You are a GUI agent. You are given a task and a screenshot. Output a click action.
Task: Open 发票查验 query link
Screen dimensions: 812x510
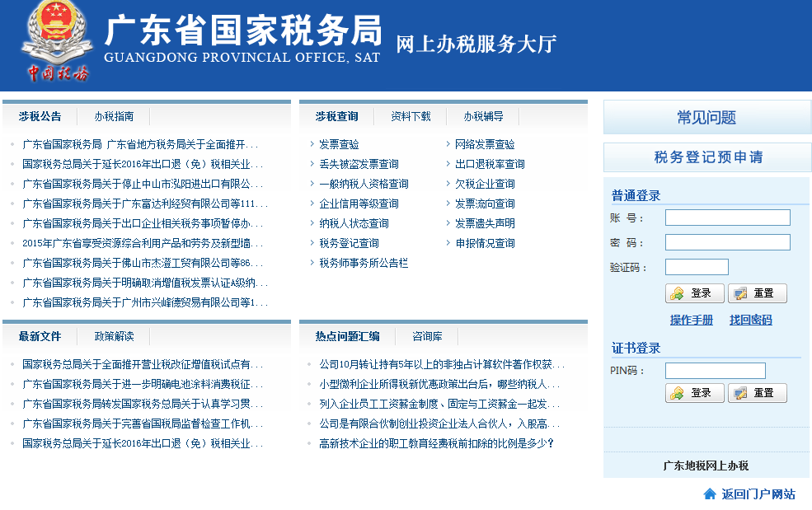339,144
